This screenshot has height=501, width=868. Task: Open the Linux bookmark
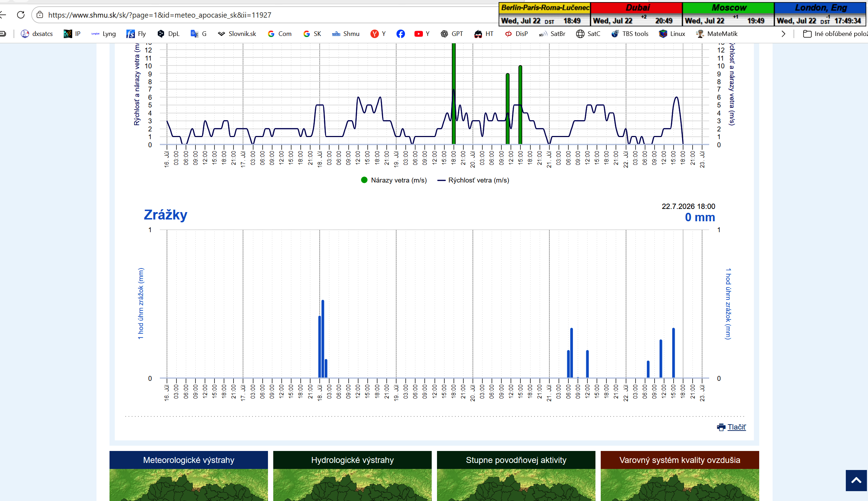coord(672,34)
